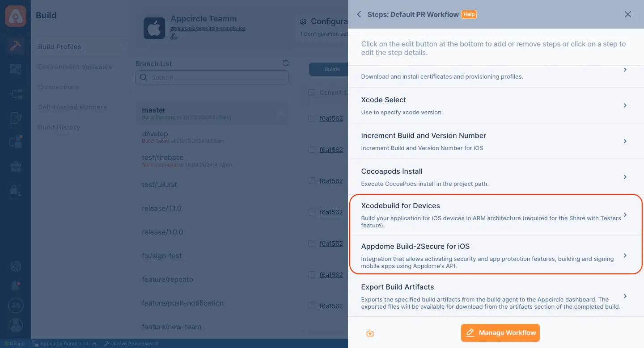Click the Appcircle logo in the sidebar
The height and width of the screenshot is (348, 644).
[x=16, y=16]
